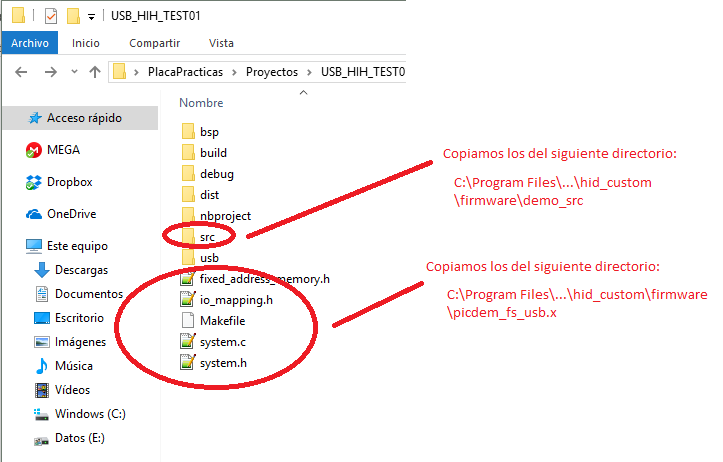Click USB_HIH_TEST0 breadcrumb segment
The width and height of the screenshot is (723, 462).
pos(363,72)
